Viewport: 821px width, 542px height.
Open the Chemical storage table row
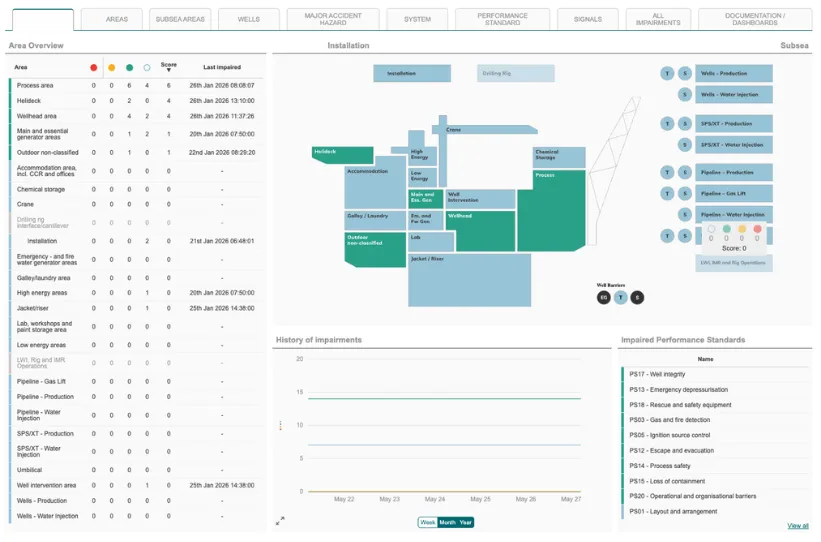136,190
